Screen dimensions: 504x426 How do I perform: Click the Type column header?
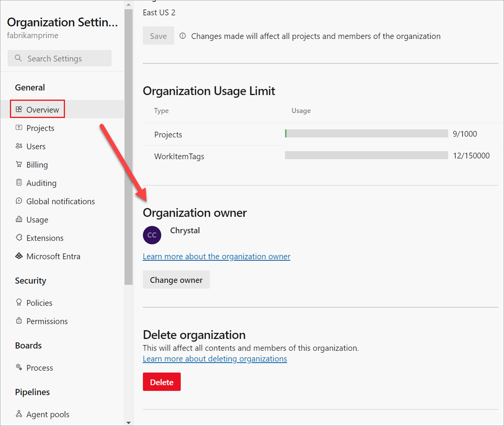point(161,111)
